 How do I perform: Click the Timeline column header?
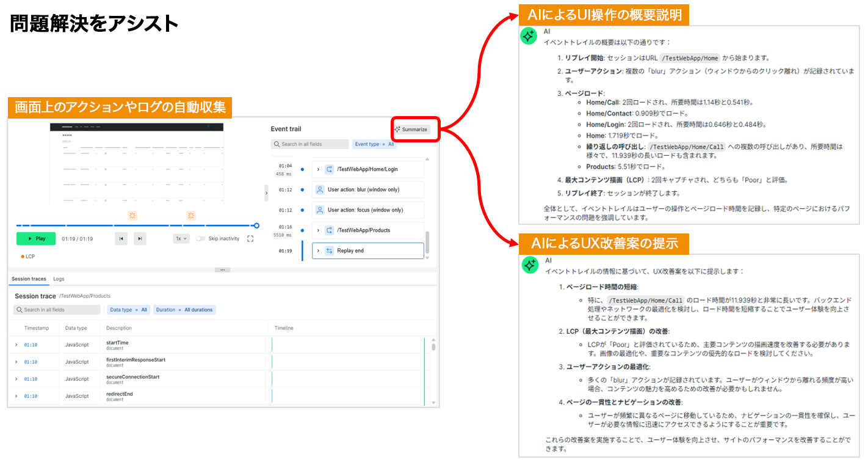284,328
